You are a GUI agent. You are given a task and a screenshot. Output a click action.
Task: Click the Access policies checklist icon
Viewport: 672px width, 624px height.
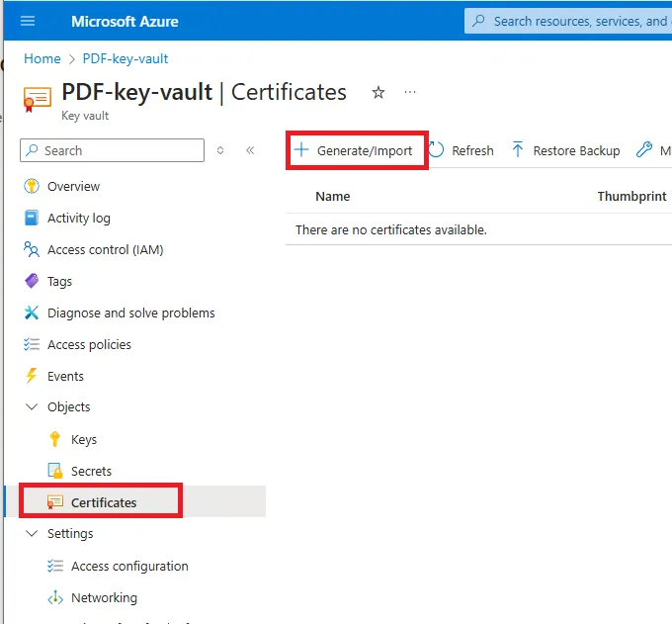point(32,344)
